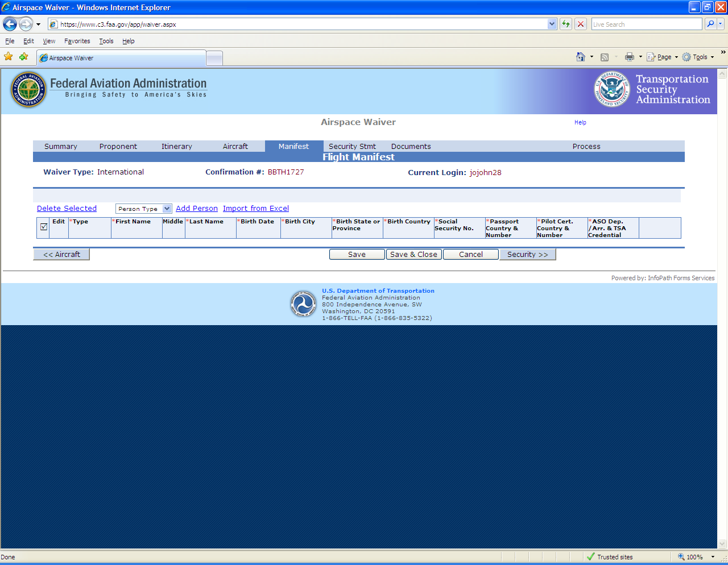This screenshot has width=728, height=565.
Task: Click the Cancel button
Action: point(471,255)
